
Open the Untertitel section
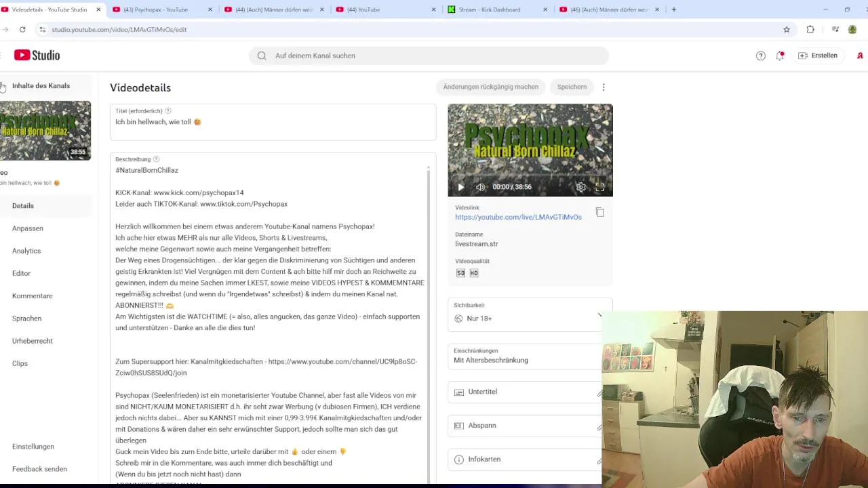tap(530, 392)
